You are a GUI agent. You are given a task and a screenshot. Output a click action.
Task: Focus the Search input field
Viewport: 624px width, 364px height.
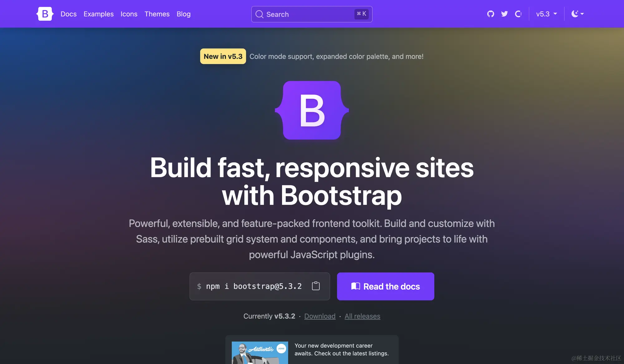(x=312, y=14)
